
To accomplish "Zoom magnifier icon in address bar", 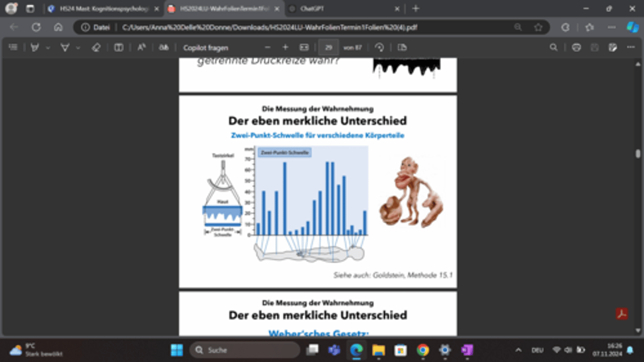I will (x=518, y=27).
